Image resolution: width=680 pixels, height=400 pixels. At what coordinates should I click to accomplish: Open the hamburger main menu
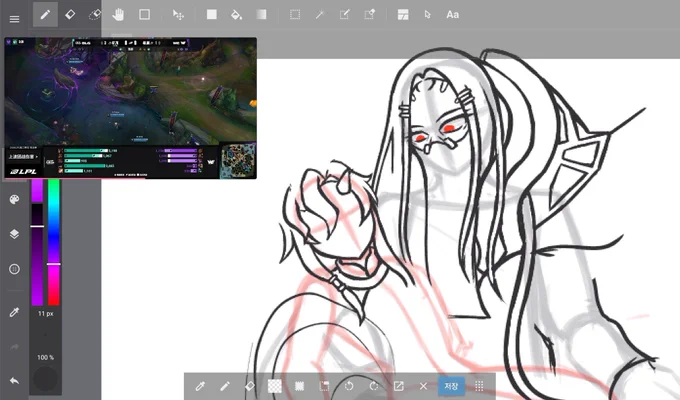(x=14, y=19)
